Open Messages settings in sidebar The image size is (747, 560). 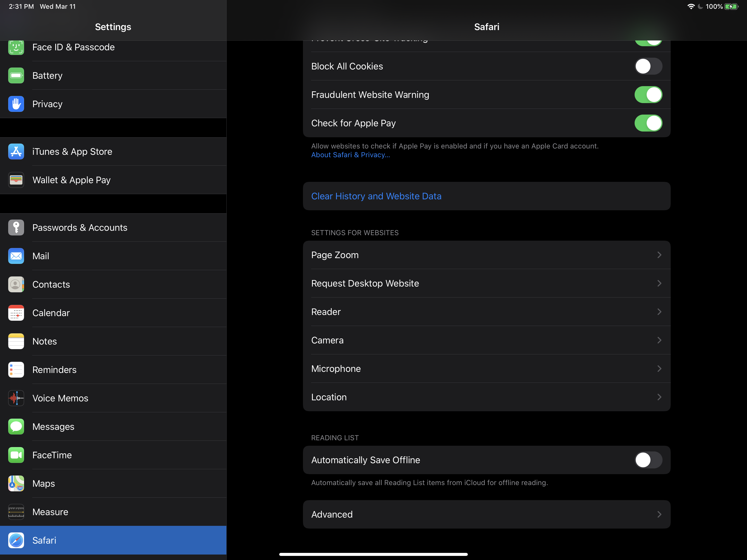113,426
